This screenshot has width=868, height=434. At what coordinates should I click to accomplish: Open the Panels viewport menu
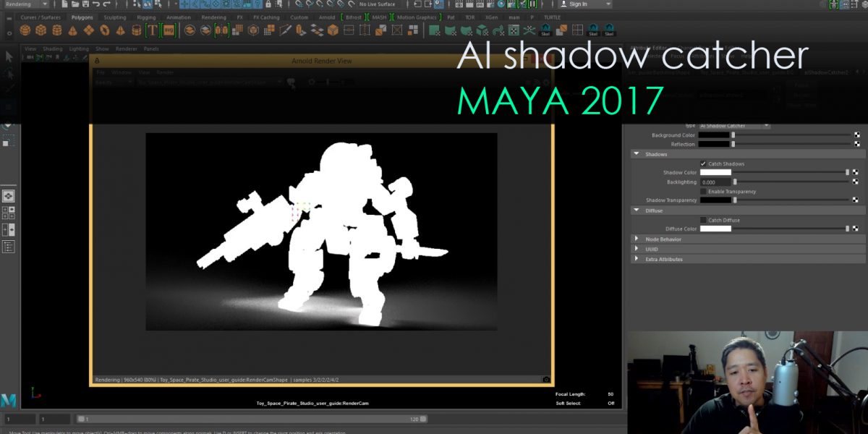pyautogui.click(x=151, y=49)
